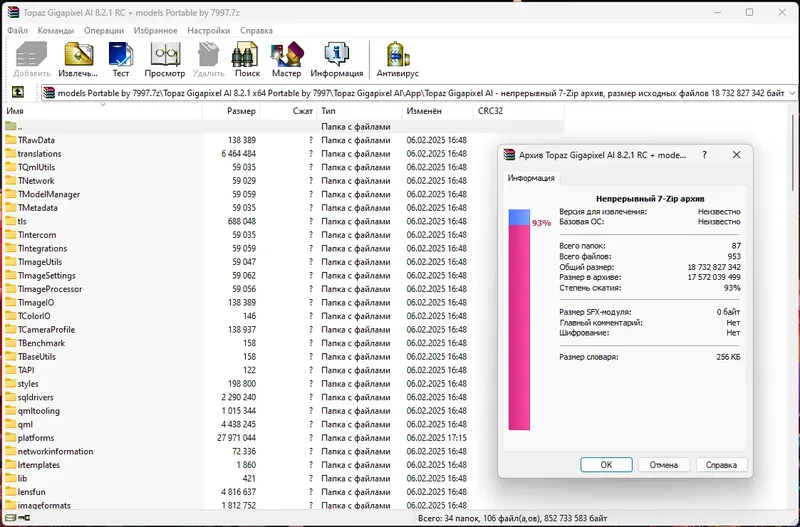
Task: Sort list by CRC32 column header
Action: (518, 111)
